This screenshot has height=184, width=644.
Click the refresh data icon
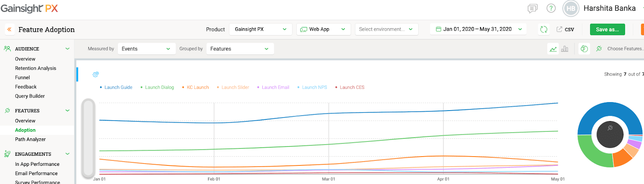click(544, 29)
